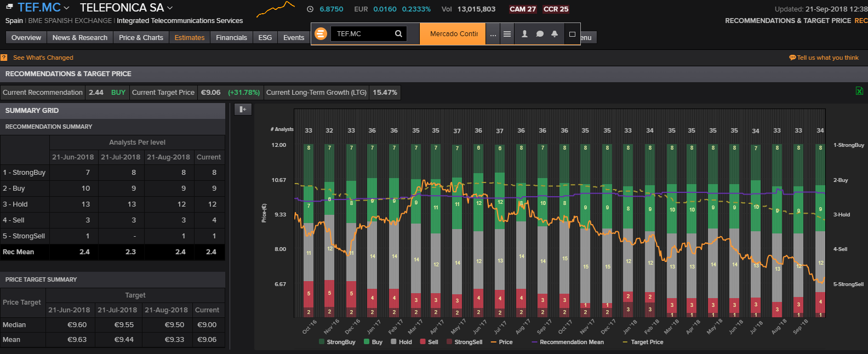The height and width of the screenshot is (354, 868).
Task: Open the hamburger menu in the floating toolbar
Action: (507, 34)
